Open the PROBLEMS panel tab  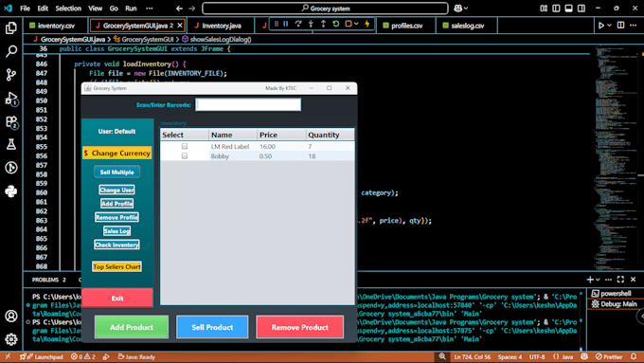pos(49,280)
